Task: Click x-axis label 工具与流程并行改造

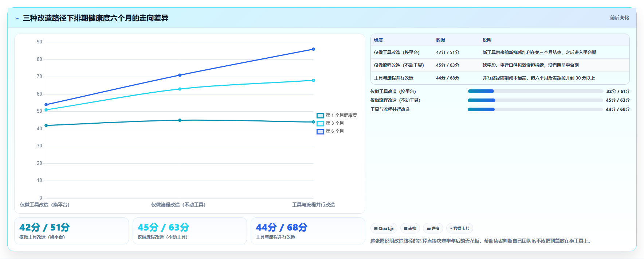Action: [314, 205]
